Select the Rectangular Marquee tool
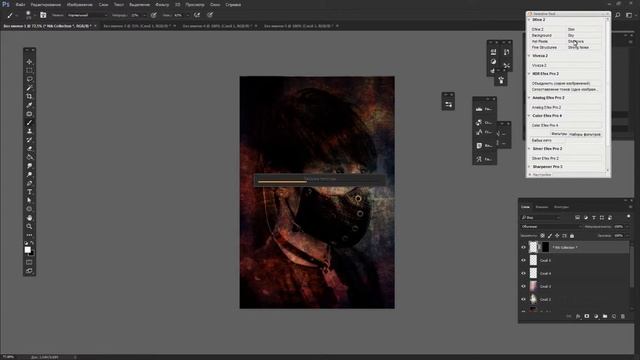Image resolution: width=640 pixels, height=360 pixels. tap(29, 71)
